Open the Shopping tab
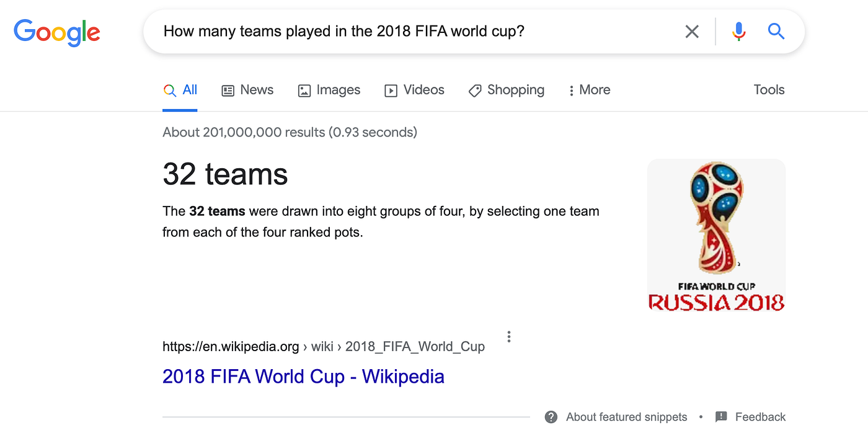Image resolution: width=868 pixels, height=438 pixels. pos(507,90)
